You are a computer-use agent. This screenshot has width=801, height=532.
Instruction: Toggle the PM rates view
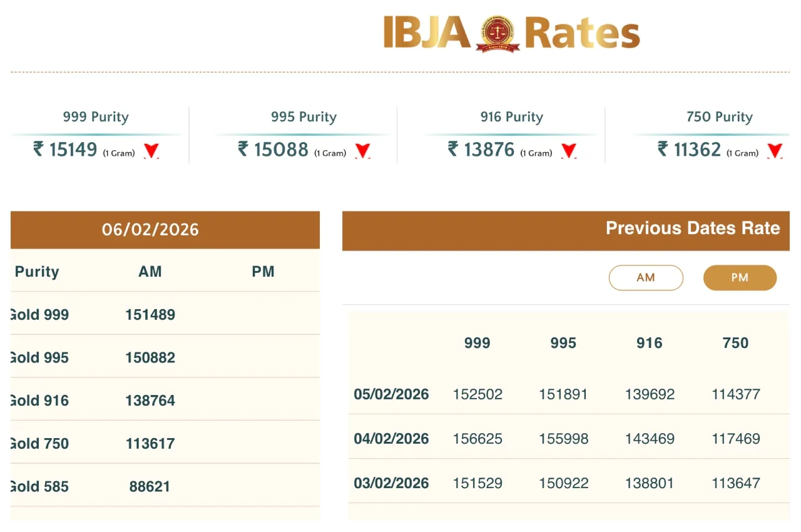click(740, 277)
